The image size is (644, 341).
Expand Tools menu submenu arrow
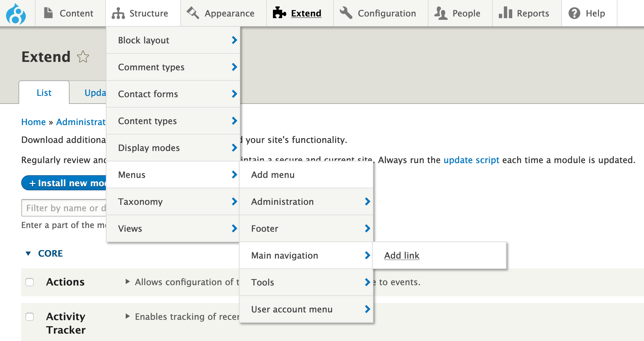coord(368,282)
